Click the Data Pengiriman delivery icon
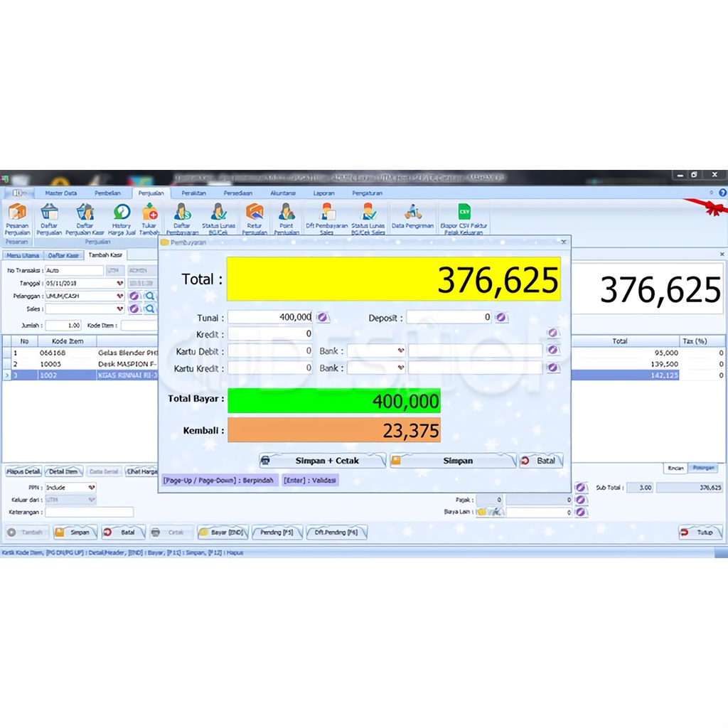 tap(412, 213)
